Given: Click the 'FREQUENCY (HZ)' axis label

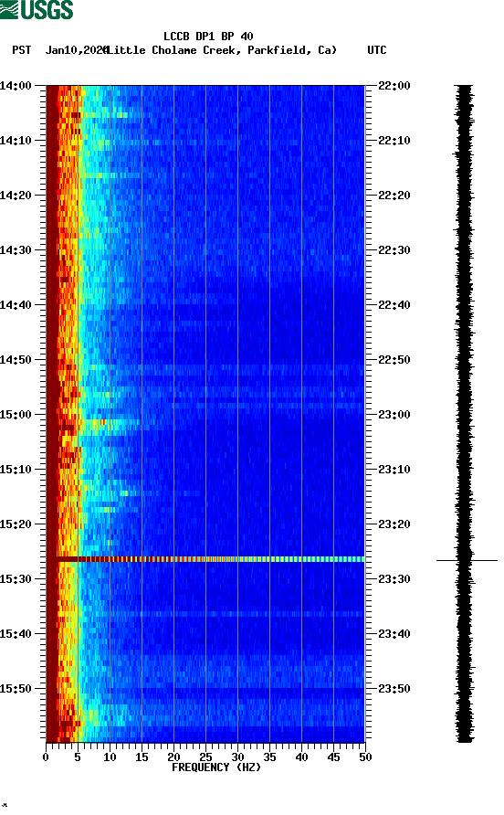Looking at the screenshot, I should click(x=216, y=767).
